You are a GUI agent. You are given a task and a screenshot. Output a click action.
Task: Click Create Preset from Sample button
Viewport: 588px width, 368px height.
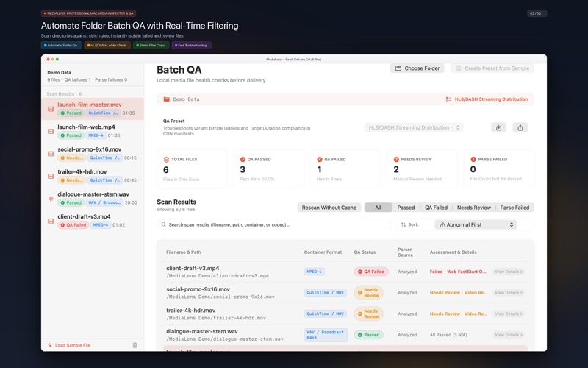[x=492, y=68]
